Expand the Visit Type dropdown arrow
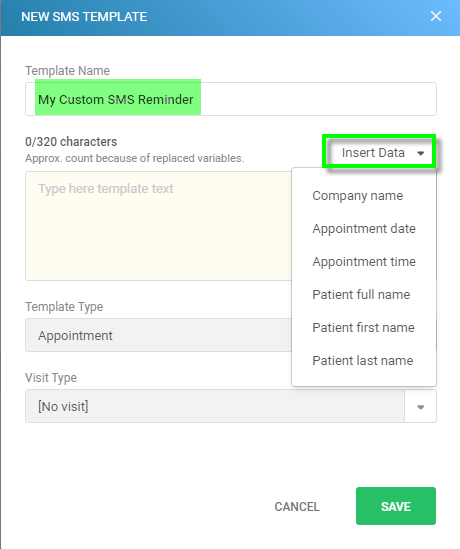 [x=420, y=406]
